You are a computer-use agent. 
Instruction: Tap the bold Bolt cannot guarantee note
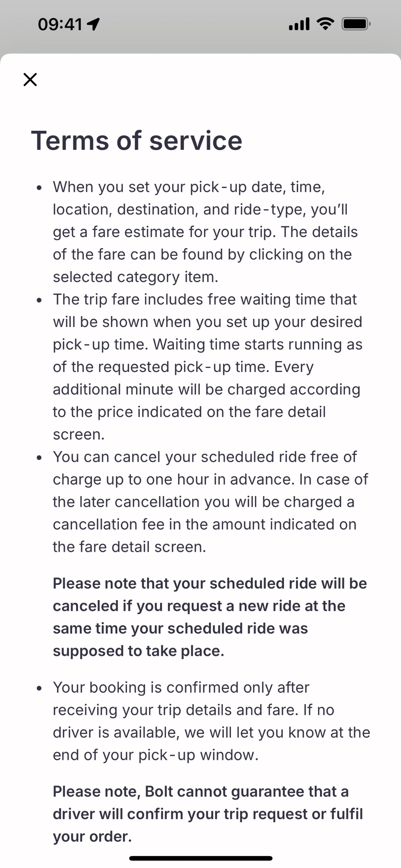point(207,814)
